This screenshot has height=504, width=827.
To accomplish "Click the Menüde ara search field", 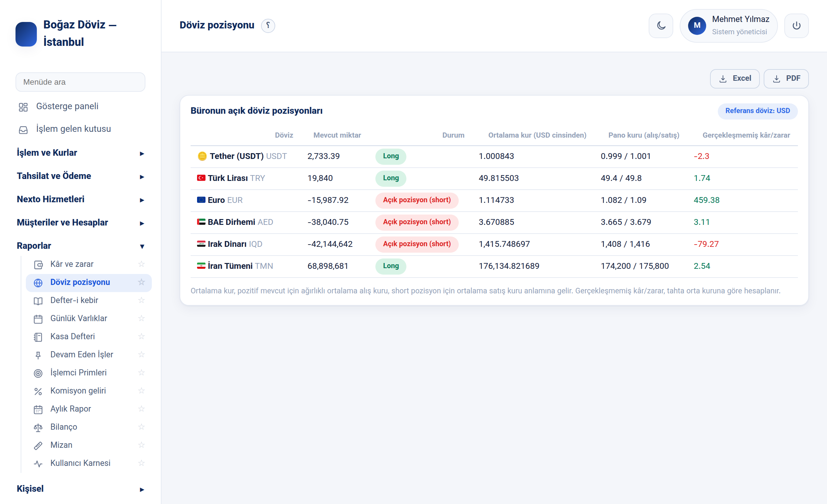I will coord(80,82).
